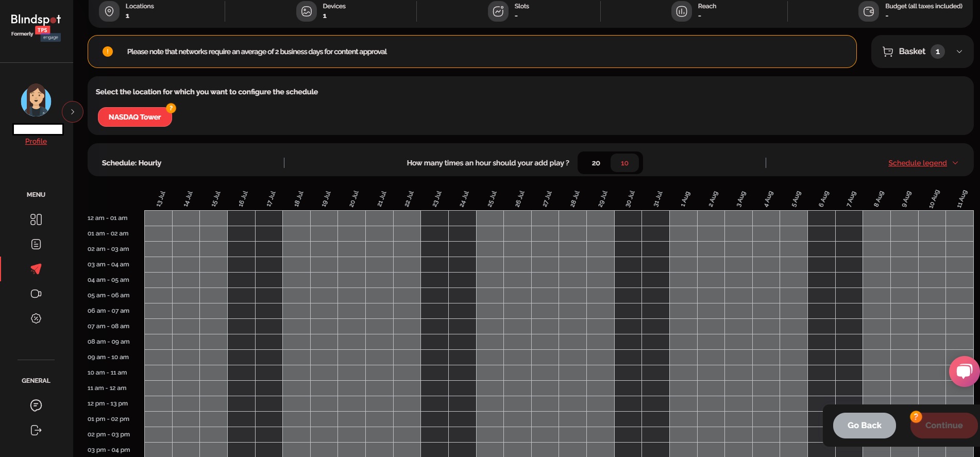Image resolution: width=980 pixels, height=457 pixels.
Task: Click the logout icon in sidebar
Action: [36, 430]
